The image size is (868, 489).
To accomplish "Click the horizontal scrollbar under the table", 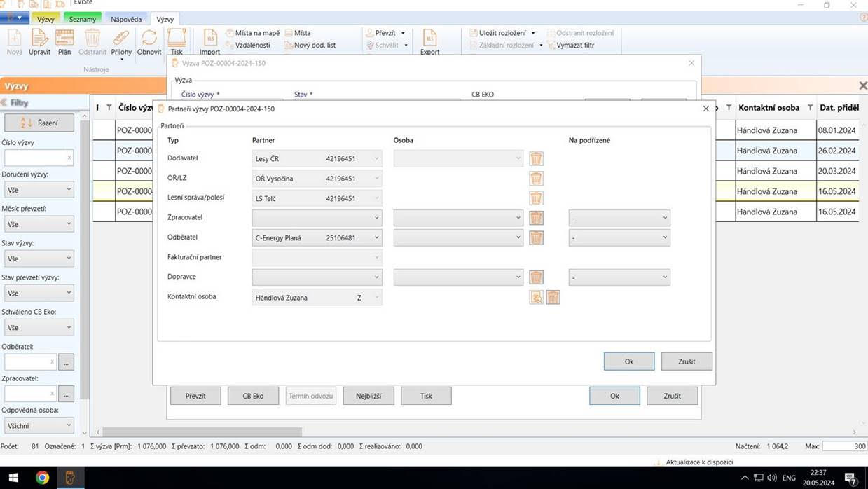I will pos(203,432).
